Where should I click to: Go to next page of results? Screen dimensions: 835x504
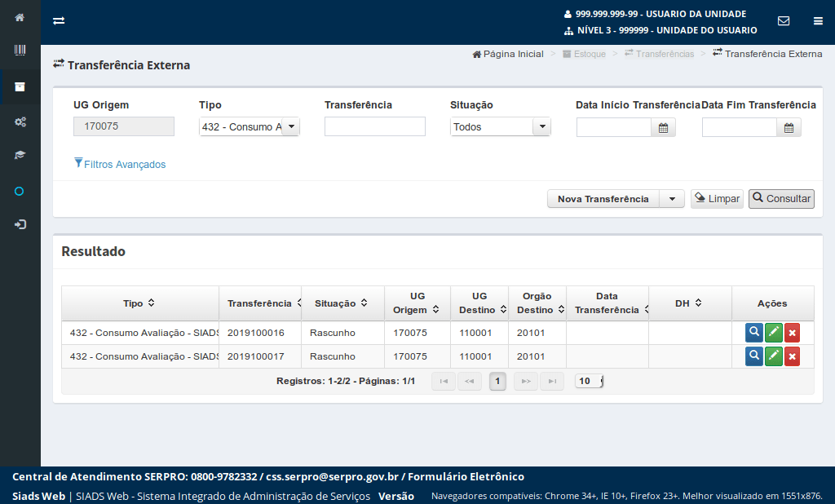[526, 381]
